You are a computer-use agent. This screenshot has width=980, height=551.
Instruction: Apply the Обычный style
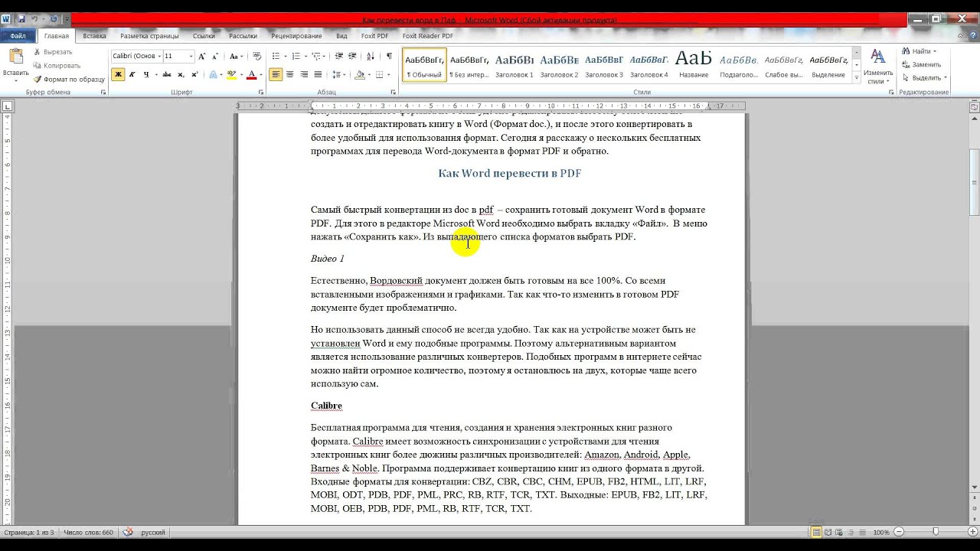[x=424, y=65]
